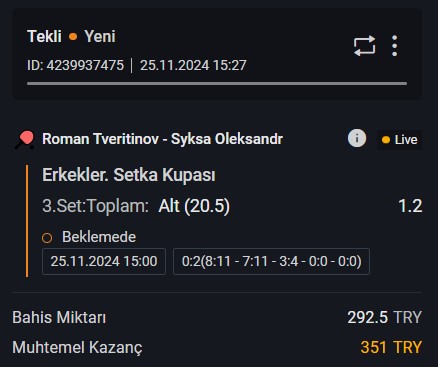Select the match title Roman Tveritinov - Syksa Oleksandr
The image size is (438, 367).
coord(162,139)
